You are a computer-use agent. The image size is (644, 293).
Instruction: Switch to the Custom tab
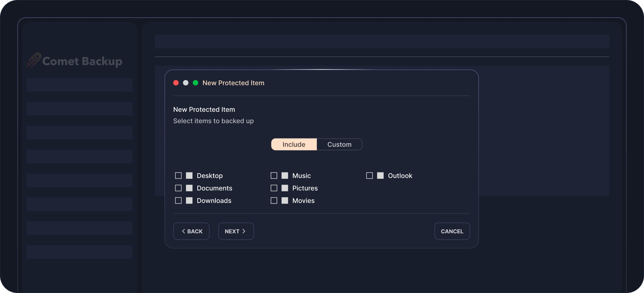click(x=339, y=144)
